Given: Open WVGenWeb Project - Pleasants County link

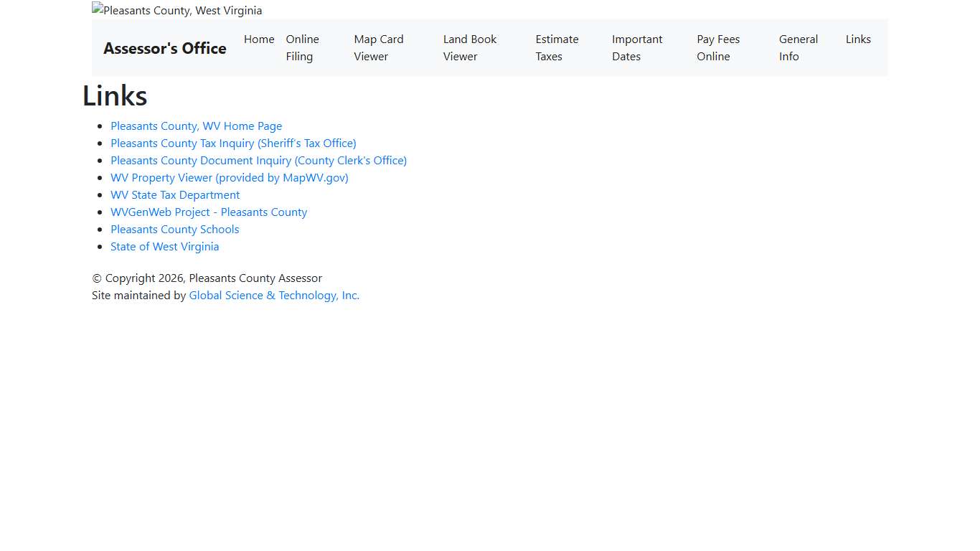Looking at the screenshot, I should 209,212.
